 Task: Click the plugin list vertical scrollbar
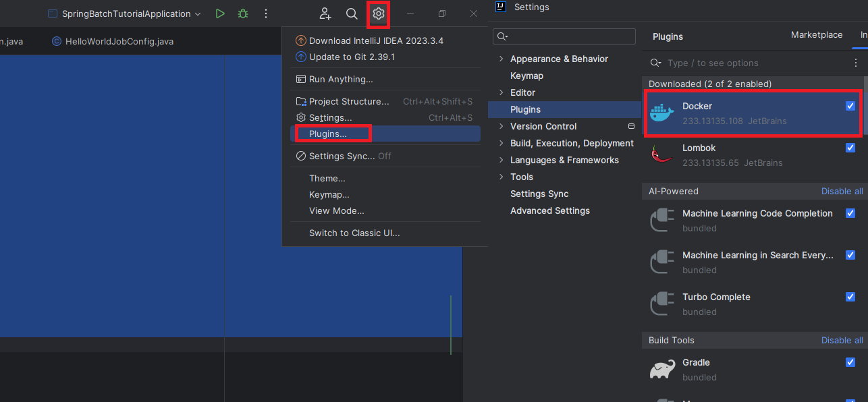pos(865,105)
